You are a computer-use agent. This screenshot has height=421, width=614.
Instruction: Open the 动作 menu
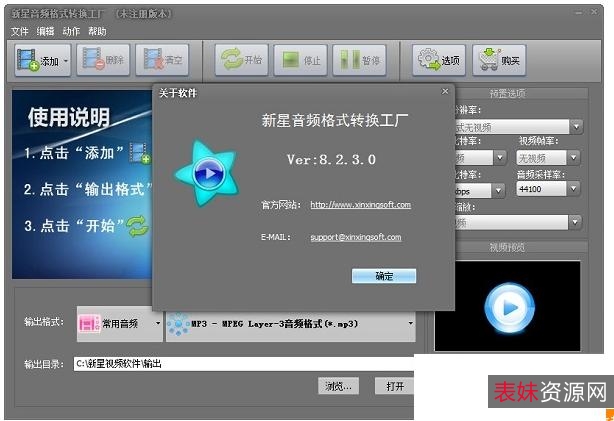pyautogui.click(x=71, y=31)
